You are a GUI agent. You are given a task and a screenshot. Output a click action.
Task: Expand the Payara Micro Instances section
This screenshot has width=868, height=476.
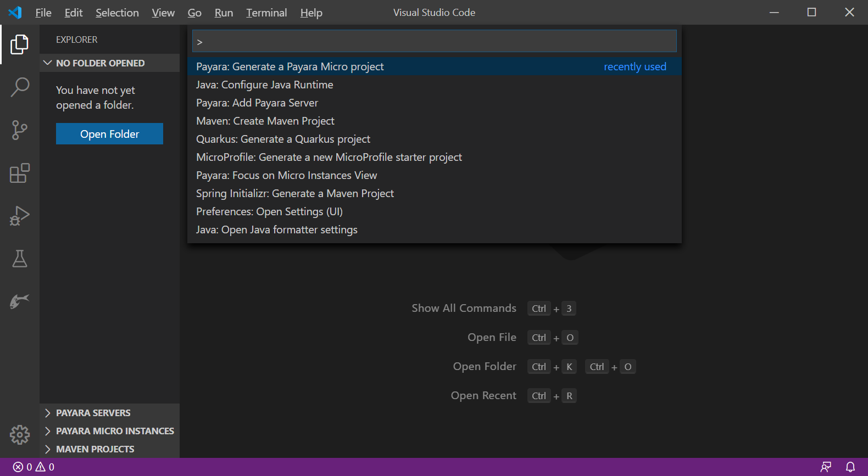pyautogui.click(x=114, y=431)
